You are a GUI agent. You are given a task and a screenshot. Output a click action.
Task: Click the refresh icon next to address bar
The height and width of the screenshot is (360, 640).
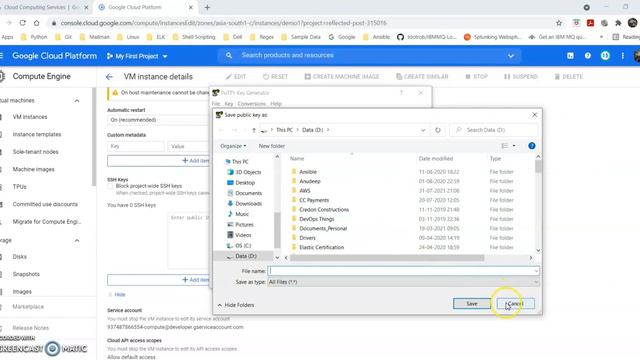click(x=438, y=130)
